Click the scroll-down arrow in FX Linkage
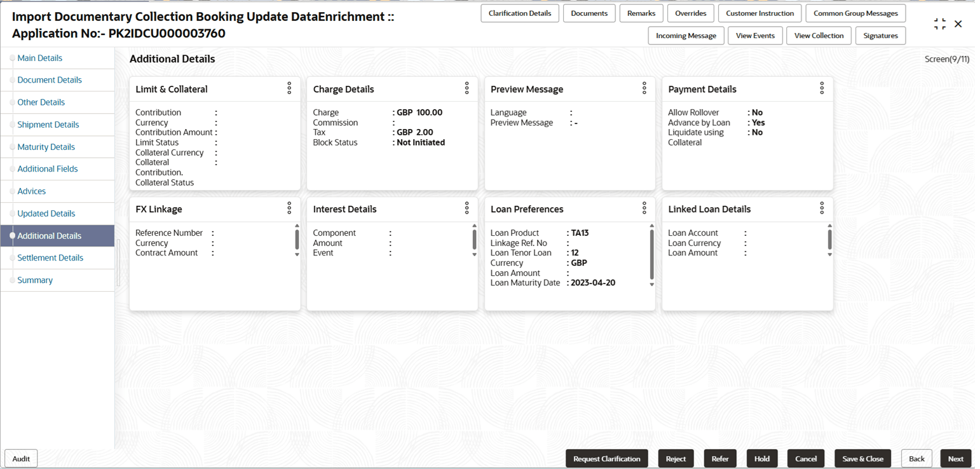The height and width of the screenshot is (469, 980). [297, 255]
